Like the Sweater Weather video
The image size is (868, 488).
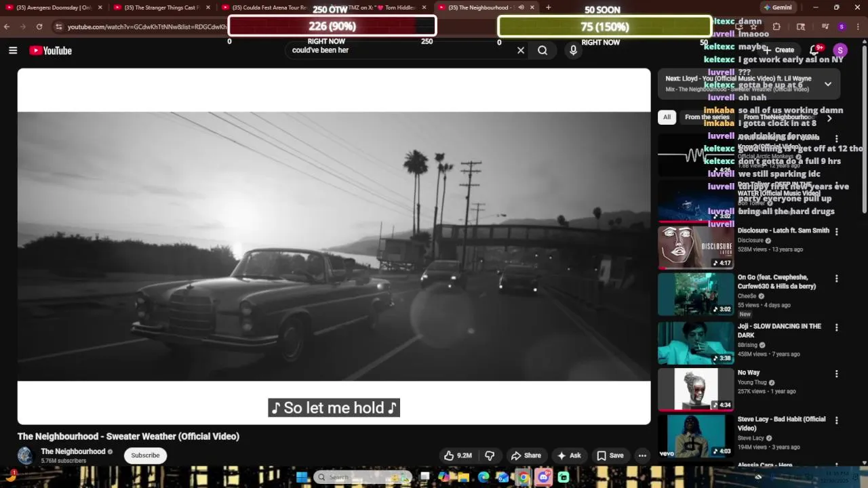[458, 455]
